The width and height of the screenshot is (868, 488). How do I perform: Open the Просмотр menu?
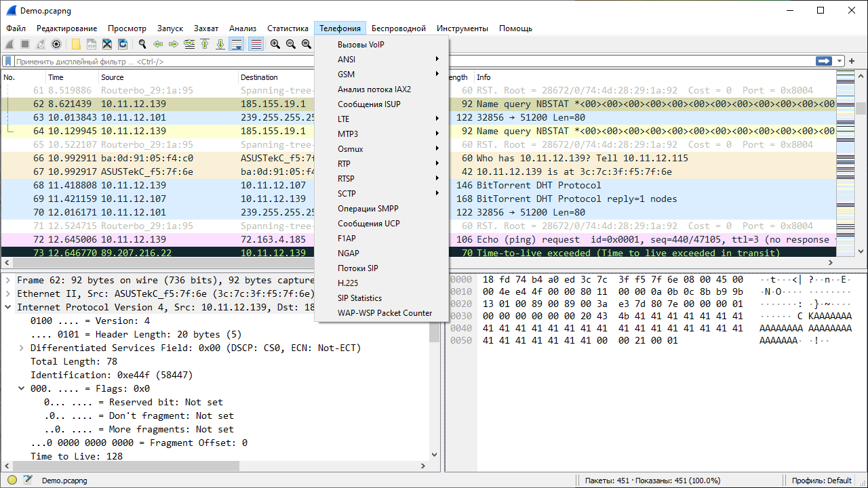click(x=127, y=28)
